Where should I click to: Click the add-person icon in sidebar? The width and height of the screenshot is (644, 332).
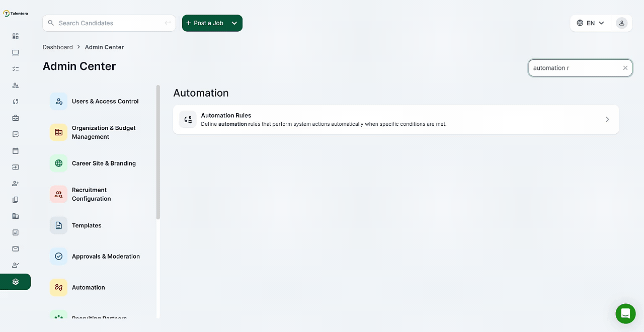click(16, 184)
